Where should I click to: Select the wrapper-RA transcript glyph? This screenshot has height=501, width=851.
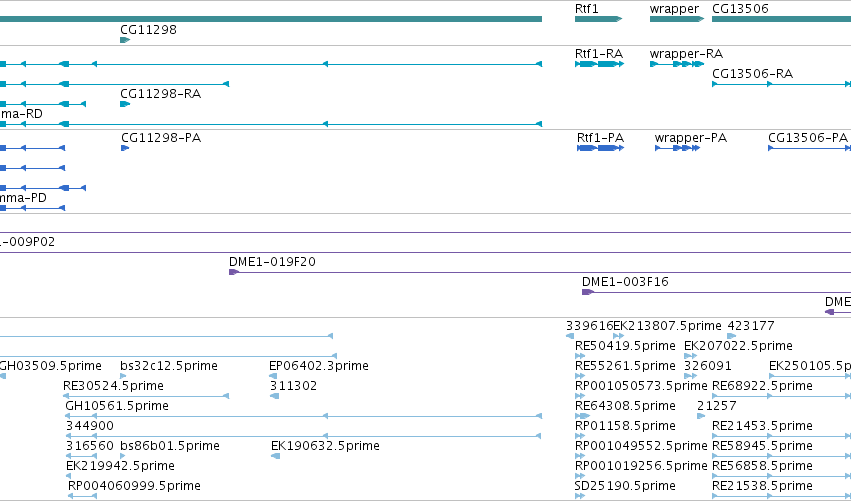677,64
